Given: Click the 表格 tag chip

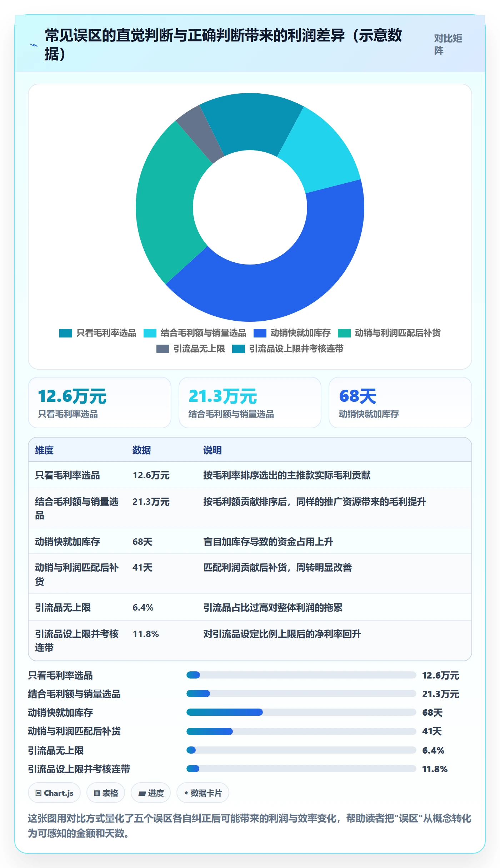Looking at the screenshot, I should coord(106,793).
